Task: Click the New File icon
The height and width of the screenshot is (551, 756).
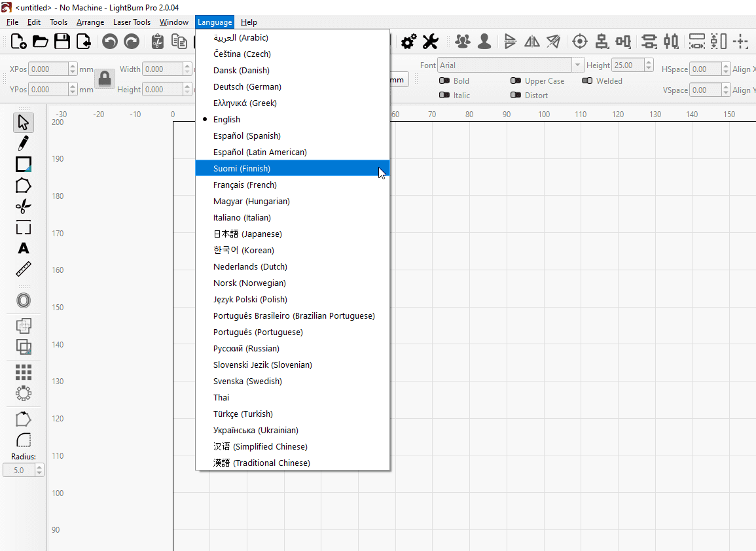Action: (18, 41)
